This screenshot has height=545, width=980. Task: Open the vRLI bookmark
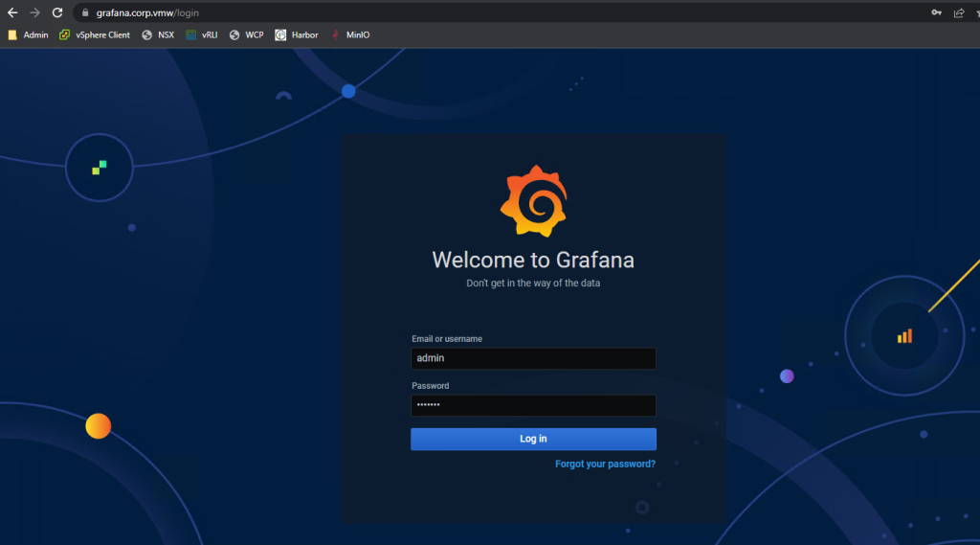(202, 35)
